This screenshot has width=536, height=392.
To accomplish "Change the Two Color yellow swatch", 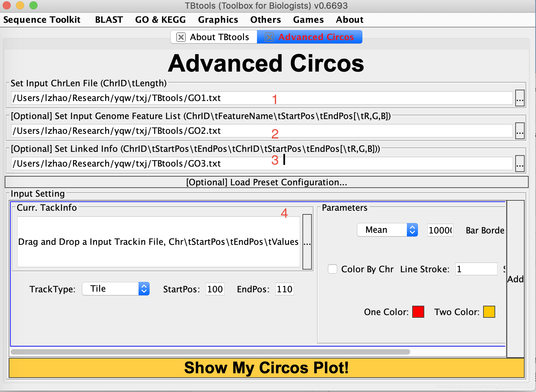I will (x=489, y=311).
